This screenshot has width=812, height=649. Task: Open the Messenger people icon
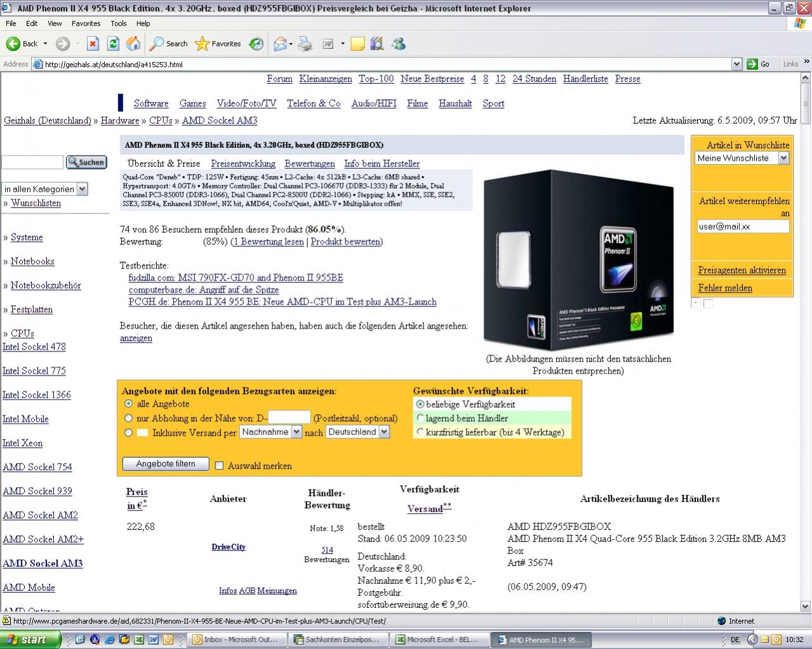[x=399, y=44]
